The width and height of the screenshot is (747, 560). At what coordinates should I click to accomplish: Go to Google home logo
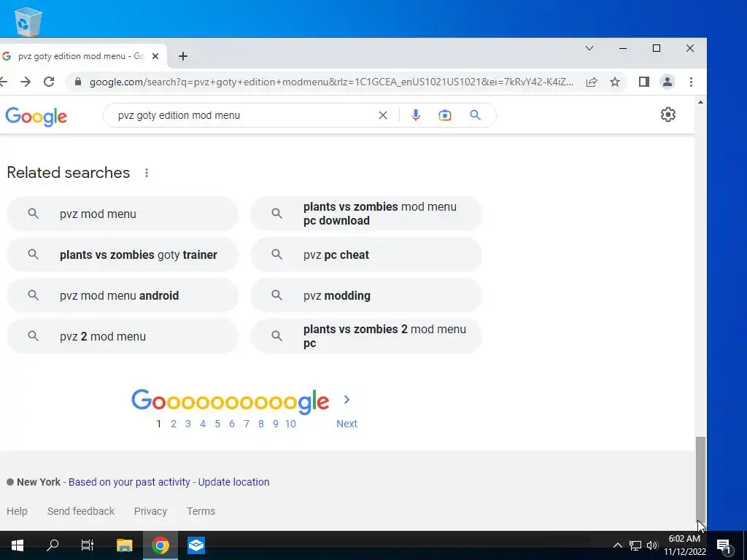point(36,117)
